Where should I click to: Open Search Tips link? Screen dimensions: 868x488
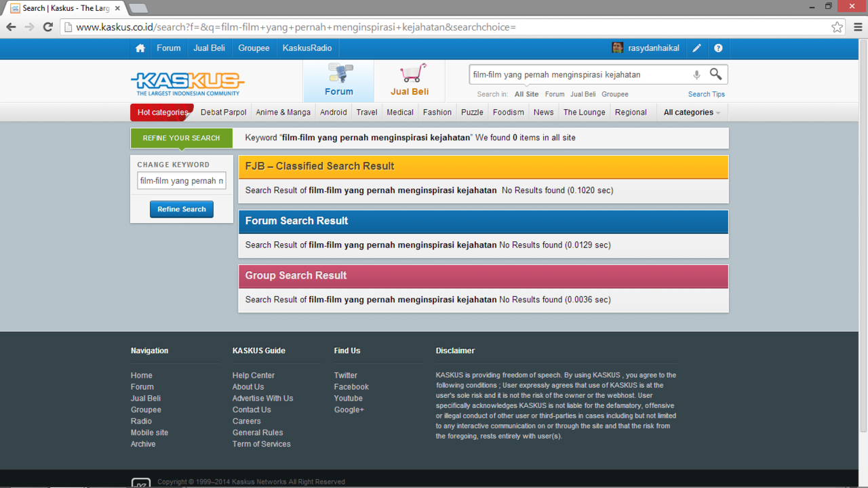[x=707, y=94]
